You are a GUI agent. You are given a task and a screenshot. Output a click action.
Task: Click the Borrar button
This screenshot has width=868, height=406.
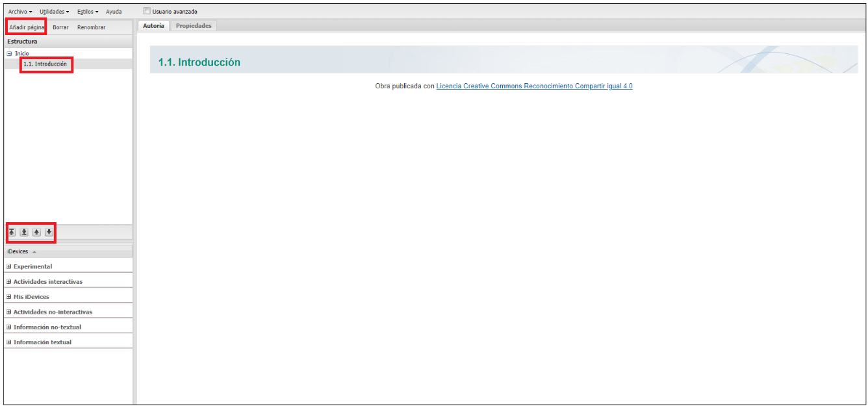[x=60, y=27]
